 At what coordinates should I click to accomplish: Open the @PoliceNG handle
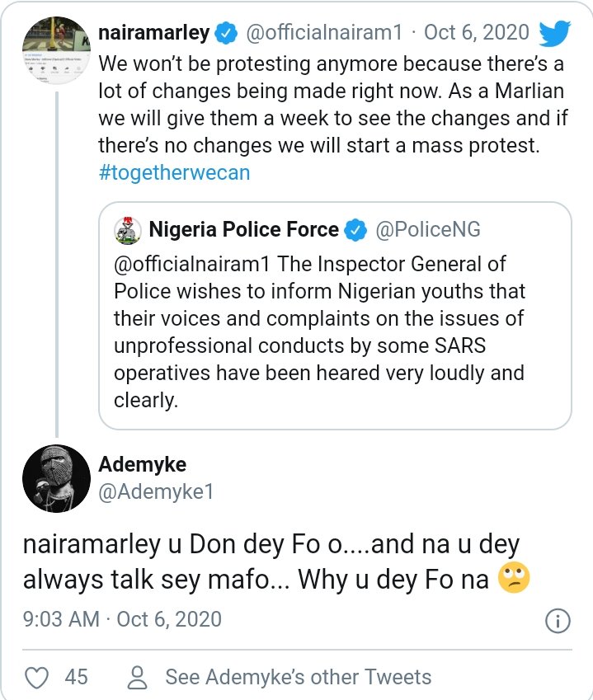pos(428,230)
